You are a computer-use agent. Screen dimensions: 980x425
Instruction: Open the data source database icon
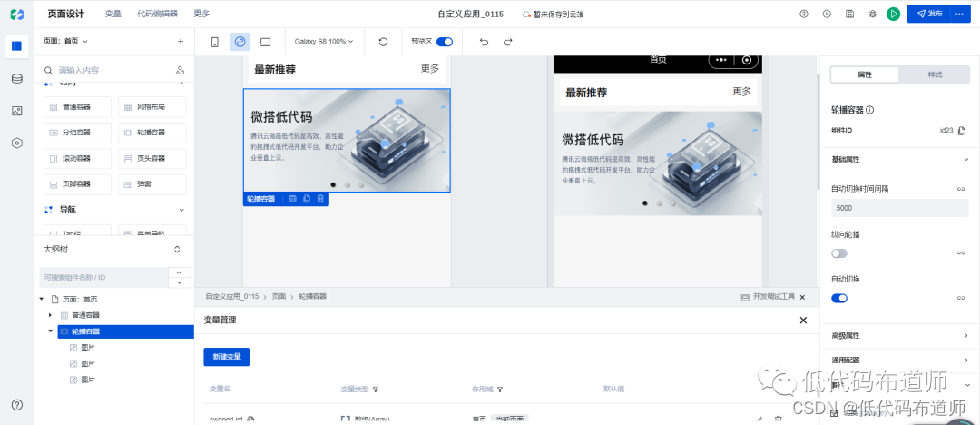17,79
